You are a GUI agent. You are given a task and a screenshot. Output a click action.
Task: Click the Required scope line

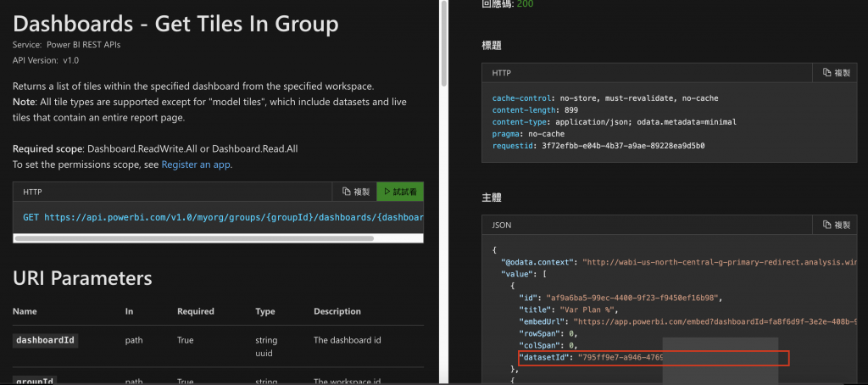[x=156, y=148]
